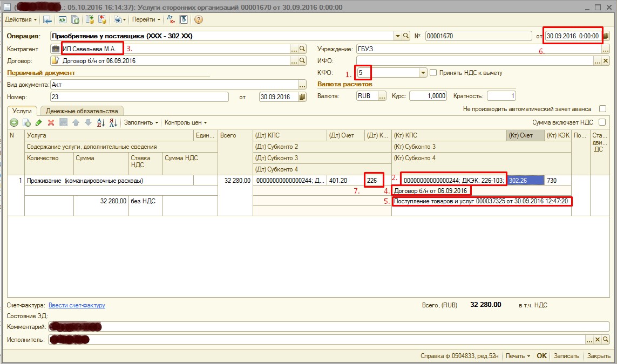Expand the КФО dropdown list
The width and height of the screenshot is (617, 364).
click(423, 73)
